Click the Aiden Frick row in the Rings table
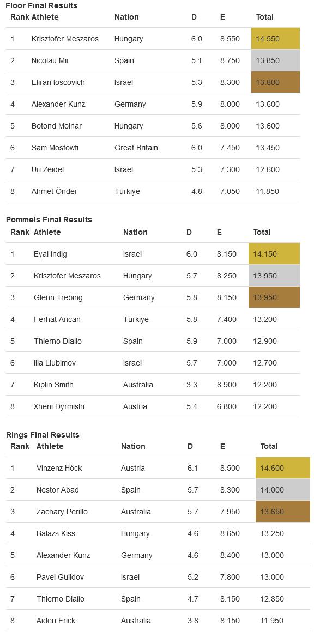 point(158,620)
